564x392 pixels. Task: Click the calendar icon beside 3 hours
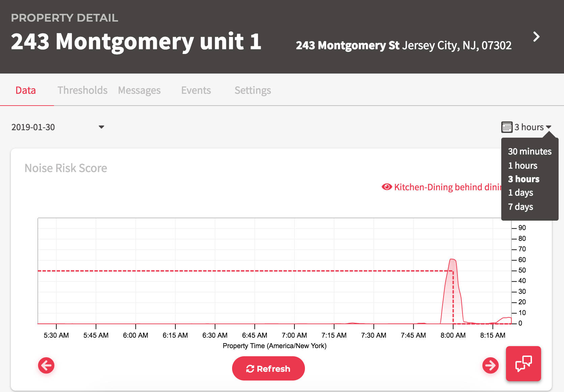[507, 127]
